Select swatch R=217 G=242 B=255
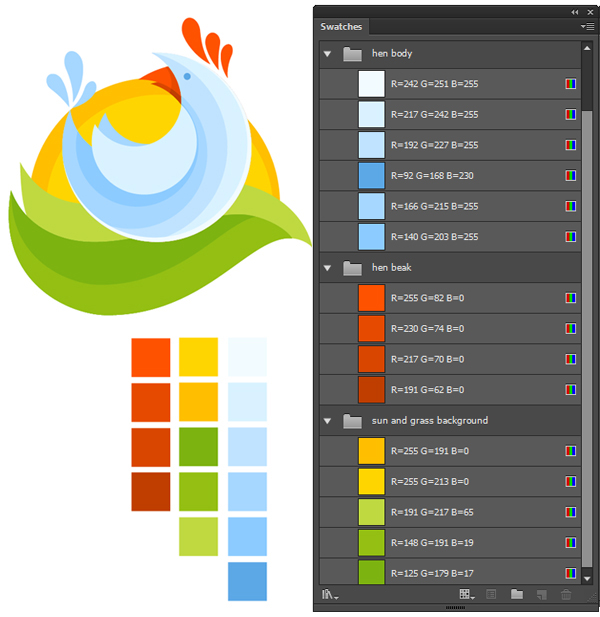600x617 pixels. pyautogui.click(x=371, y=115)
